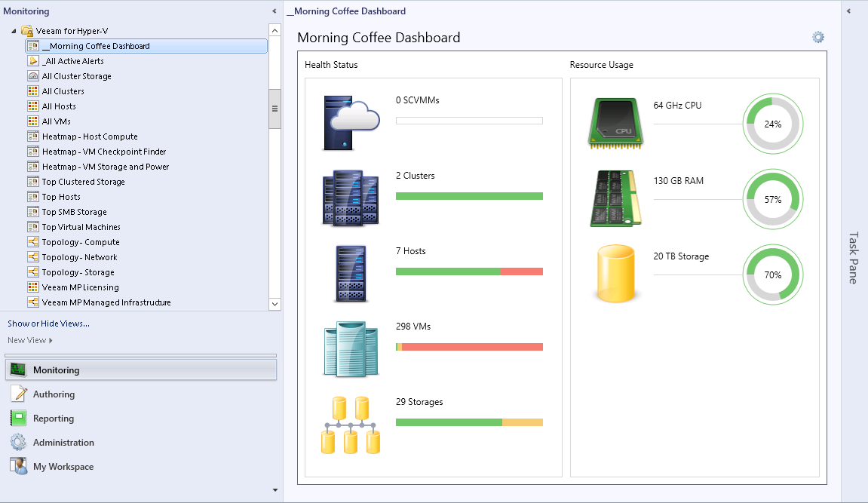Click the 29 Storages label
The height and width of the screenshot is (503, 868).
click(419, 402)
